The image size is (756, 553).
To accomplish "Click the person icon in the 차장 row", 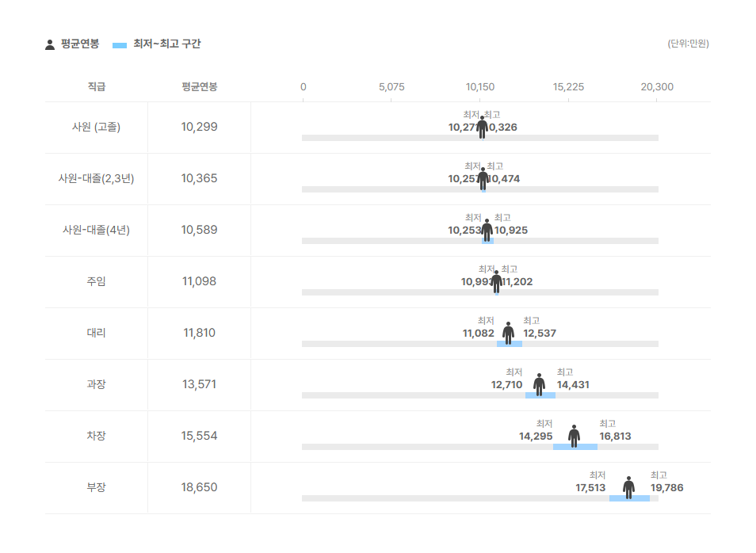I will point(574,437).
